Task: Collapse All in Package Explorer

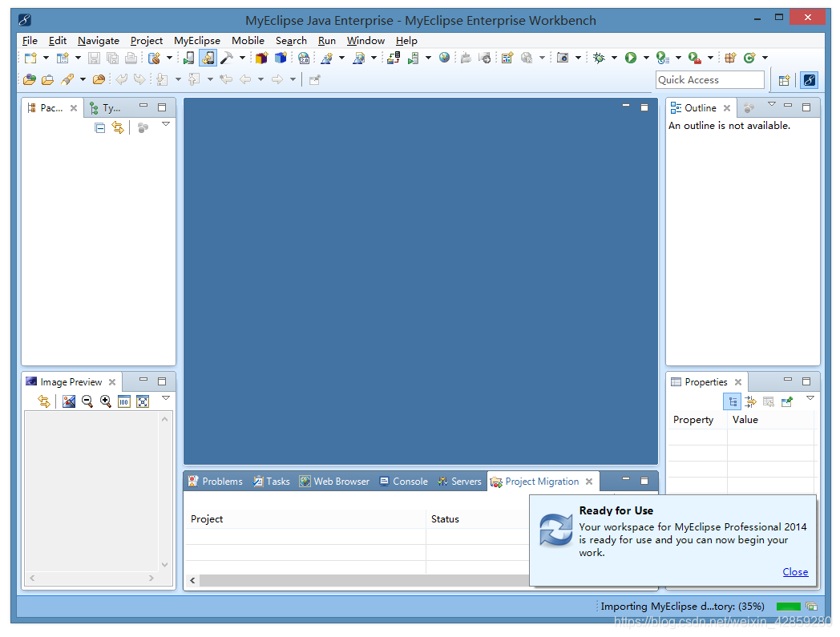Action: click(99, 127)
